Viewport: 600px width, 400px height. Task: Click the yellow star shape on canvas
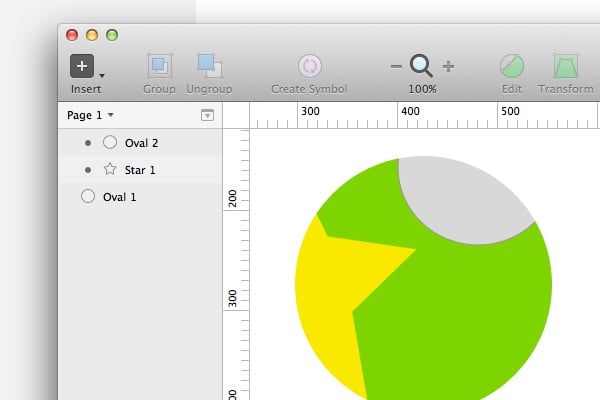333,291
